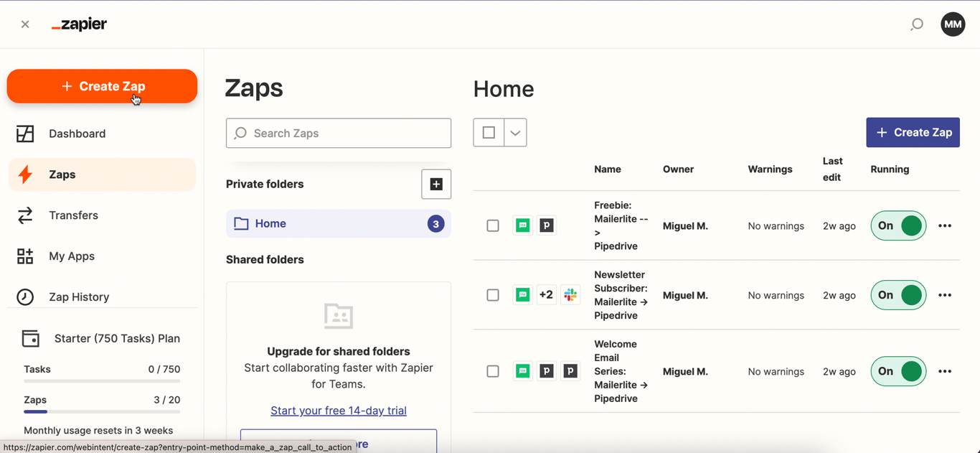Viewport: 980px width, 453px height.
Task: Click Start your free 14-day trial link
Action: [x=339, y=411]
